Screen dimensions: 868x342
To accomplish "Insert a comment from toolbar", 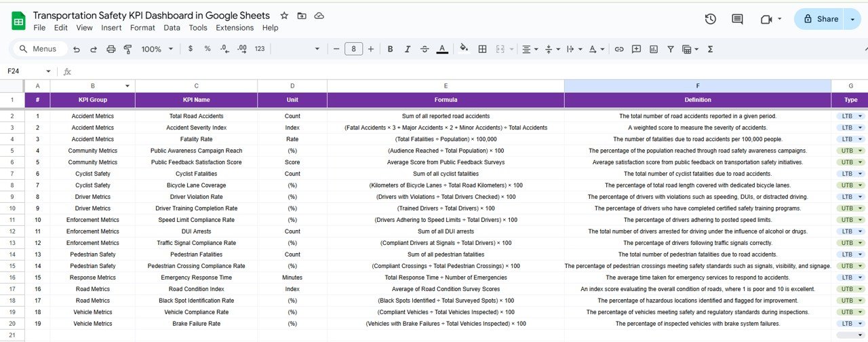I will (x=636, y=49).
